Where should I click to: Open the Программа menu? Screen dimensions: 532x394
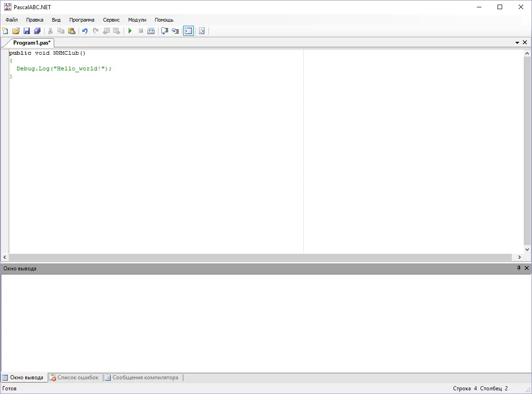coord(82,20)
